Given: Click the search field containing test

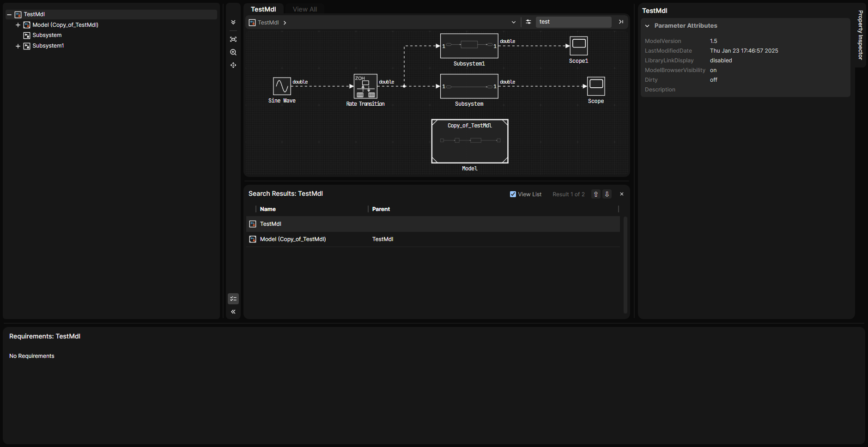Looking at the screenshot, I should (573, 22).
